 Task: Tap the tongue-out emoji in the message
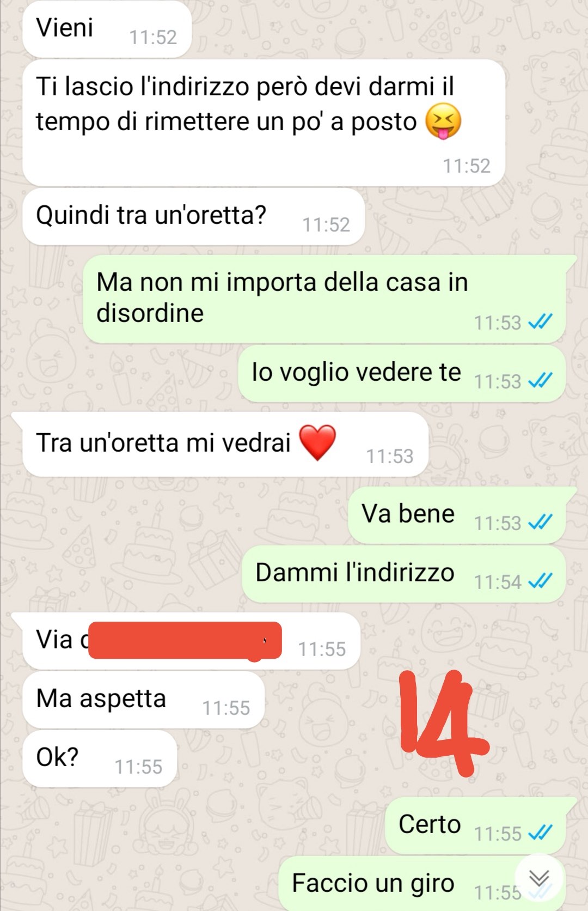click(443, 121)
